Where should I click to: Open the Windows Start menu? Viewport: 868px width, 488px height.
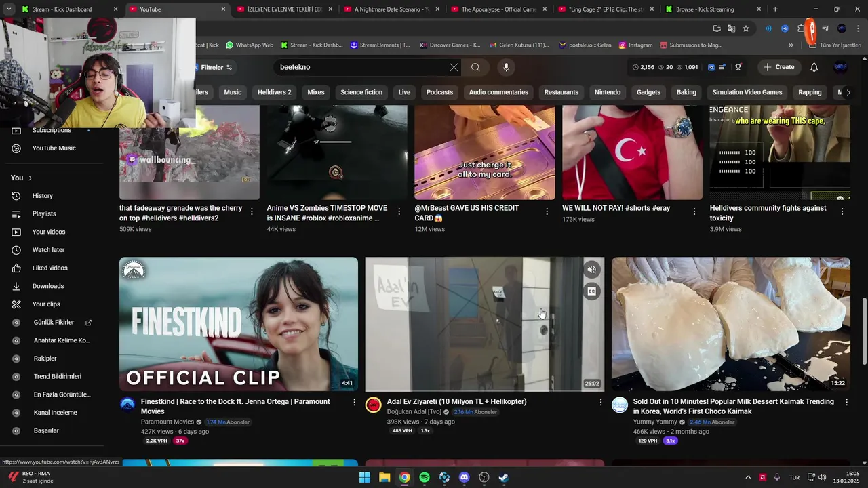[365, 477]
